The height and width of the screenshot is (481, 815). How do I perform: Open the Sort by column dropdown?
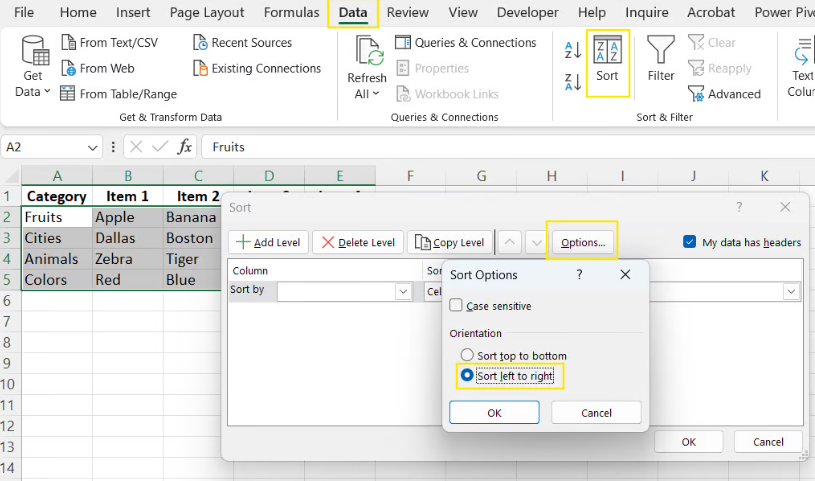click(x=403, y=291)
